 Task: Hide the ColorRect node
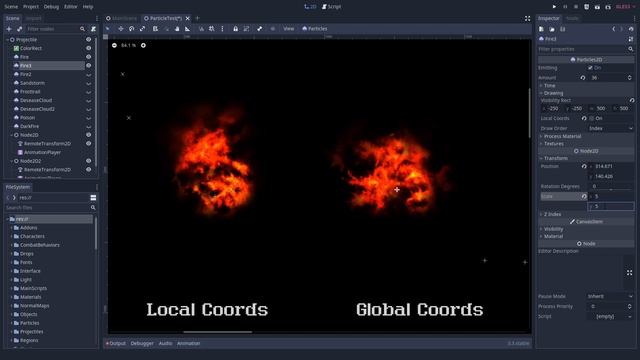coord(88,48)
